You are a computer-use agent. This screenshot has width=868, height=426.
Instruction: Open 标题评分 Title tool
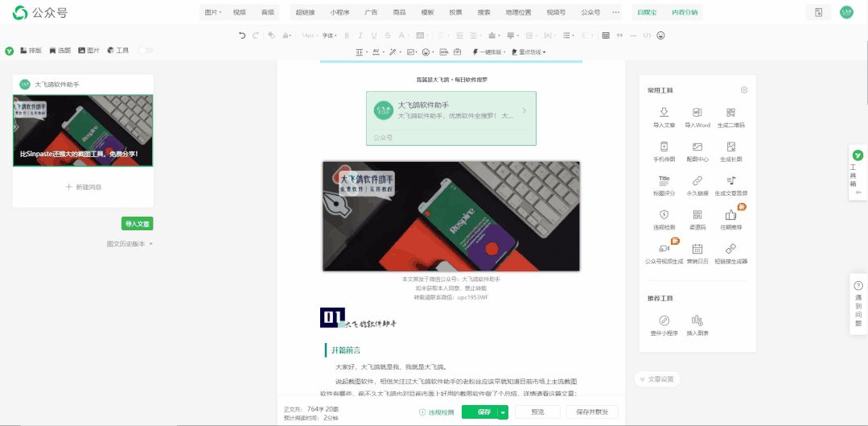tap(664, 186)
